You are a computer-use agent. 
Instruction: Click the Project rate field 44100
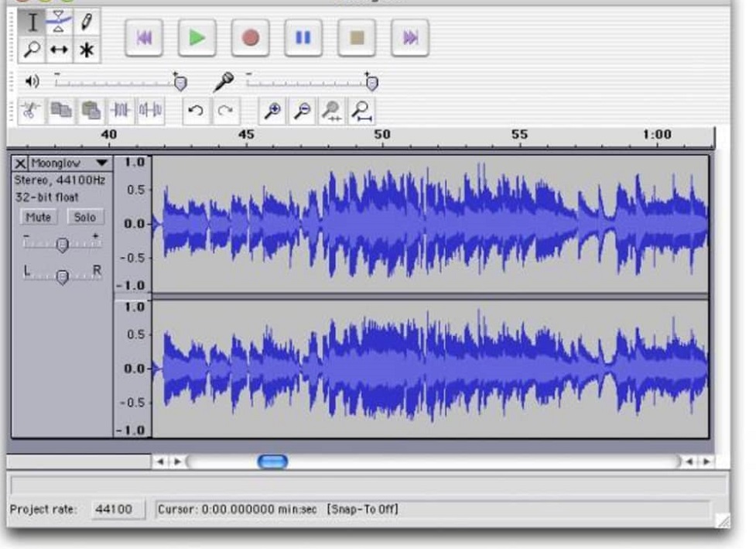coord(118,510)
